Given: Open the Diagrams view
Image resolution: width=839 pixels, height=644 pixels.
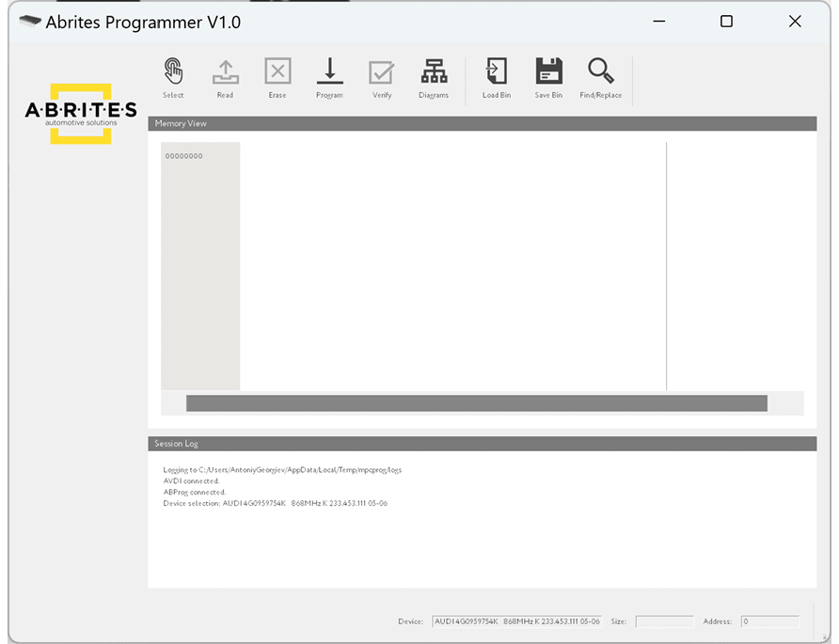Looking at the screenshot, I should [x=434, y=73].
